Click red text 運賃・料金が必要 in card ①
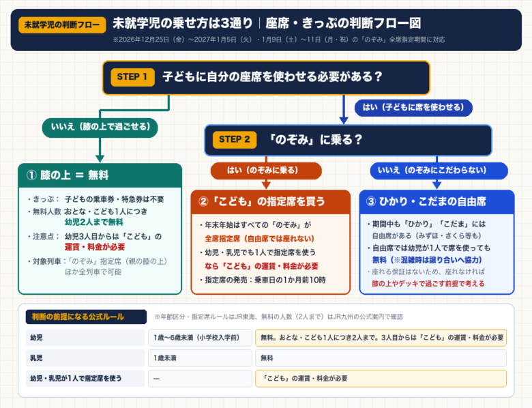This screenshot has height=408, width=532. click(x=95, y=247)
